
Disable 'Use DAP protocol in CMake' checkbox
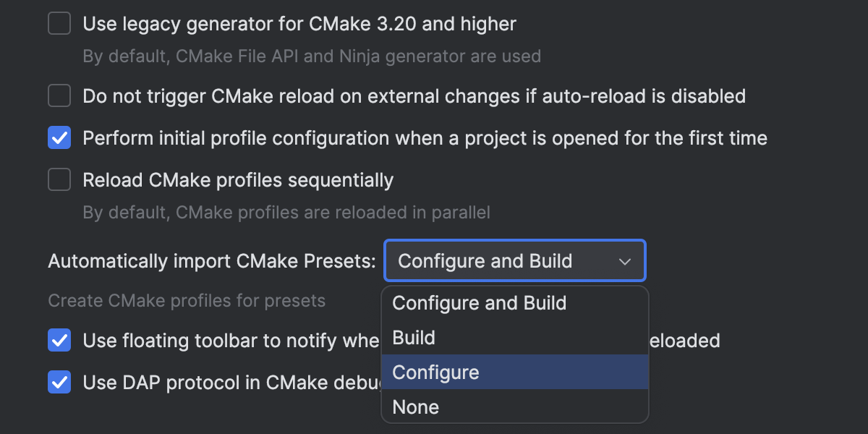(x=59, y=382)
